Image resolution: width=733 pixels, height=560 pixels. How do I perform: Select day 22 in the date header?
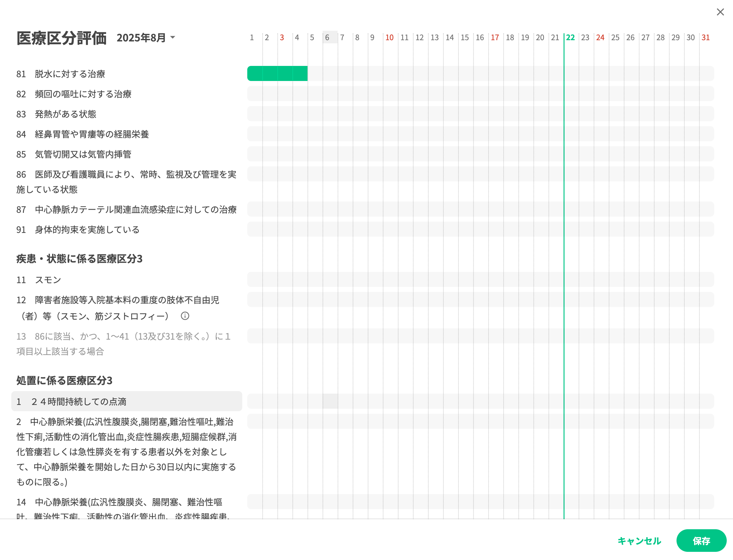[570, 37]
